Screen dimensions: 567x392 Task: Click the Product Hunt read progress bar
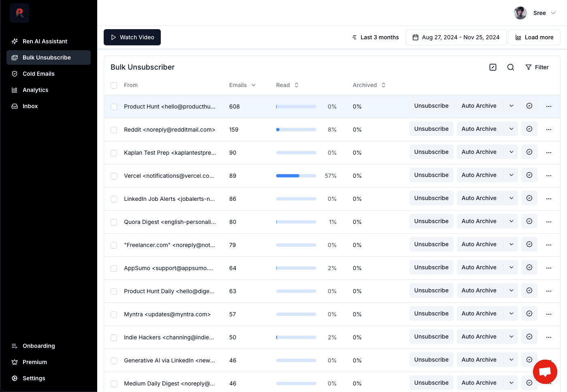[296, 107]
